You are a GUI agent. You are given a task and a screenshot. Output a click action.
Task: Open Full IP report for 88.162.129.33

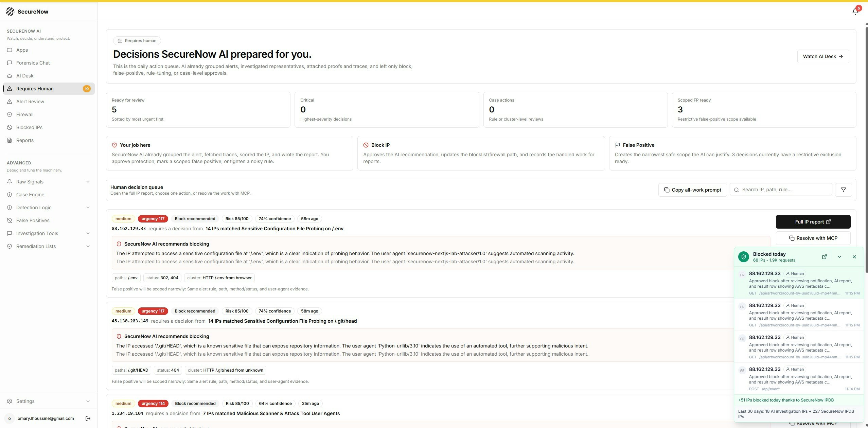pyautogui.click(x=813, y=222)
